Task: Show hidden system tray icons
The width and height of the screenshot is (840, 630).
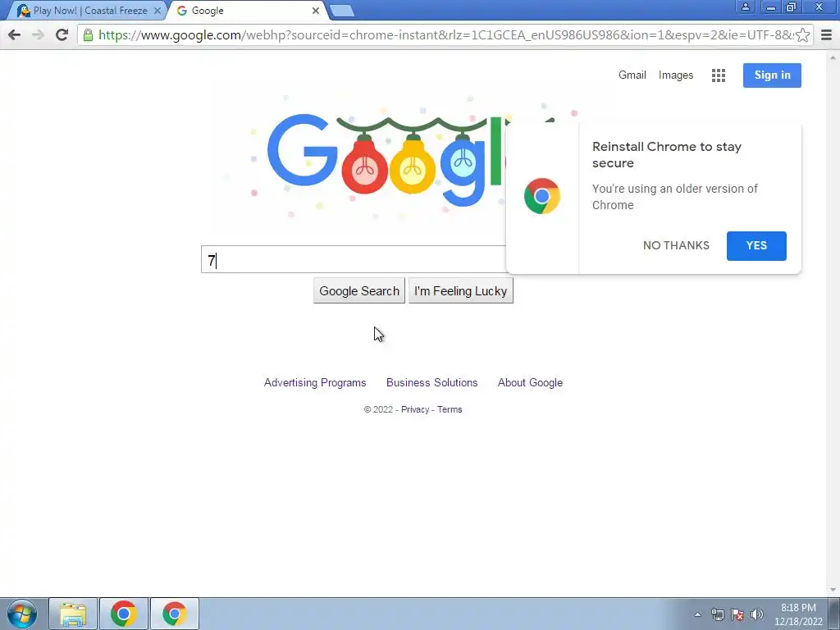Action: [x=697, y=614]
